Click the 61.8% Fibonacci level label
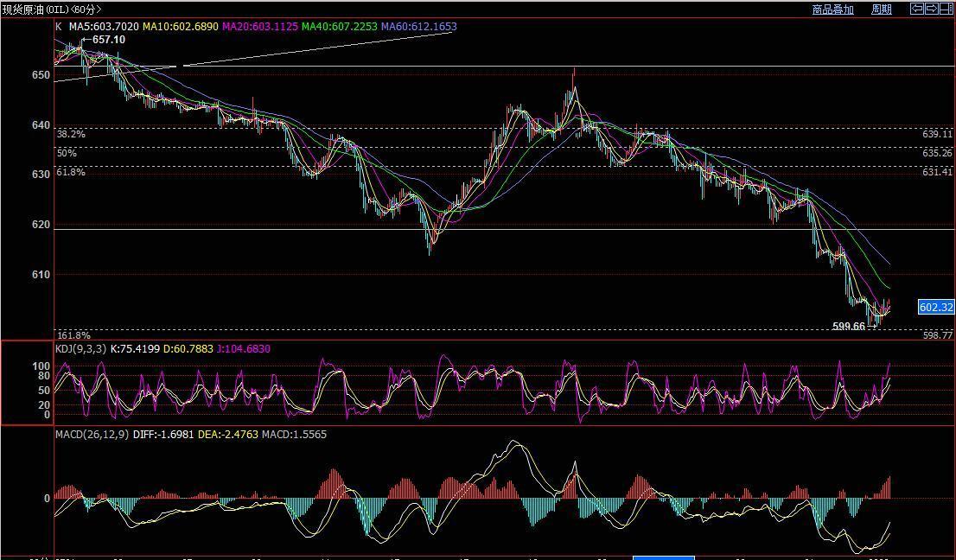This screenshot has height=560, width=956. (x=71, y=173)
